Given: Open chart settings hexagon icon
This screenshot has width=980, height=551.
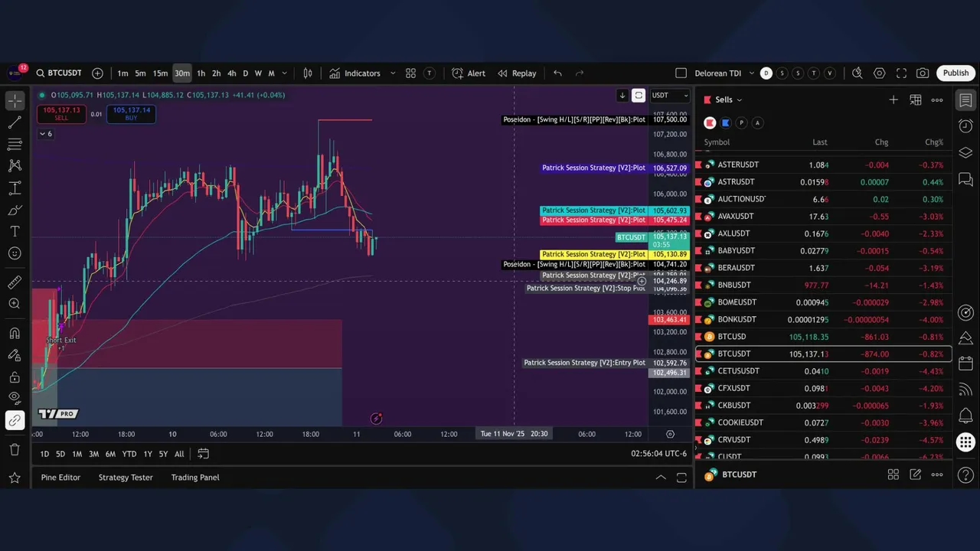Looking at the screenshot, I should point(880,73).
